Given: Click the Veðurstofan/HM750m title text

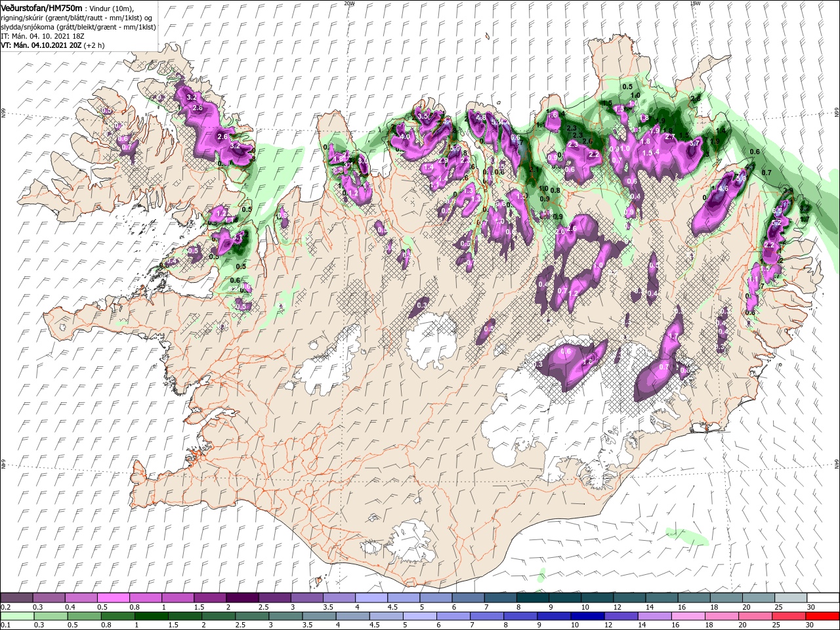Looking at the screenshot, I should [41, 7].
